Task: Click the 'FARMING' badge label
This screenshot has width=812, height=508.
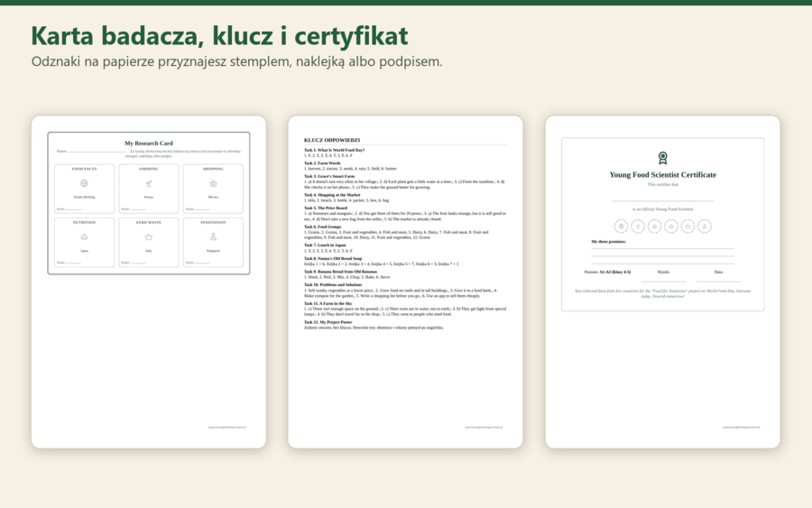Action: [x=149, y=169]
